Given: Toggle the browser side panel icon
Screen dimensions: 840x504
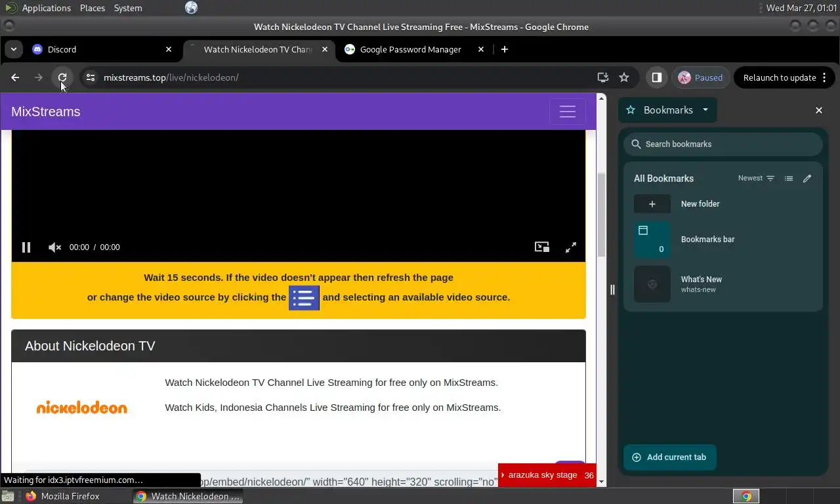Looking at the screenshot, I should (656, 77).
